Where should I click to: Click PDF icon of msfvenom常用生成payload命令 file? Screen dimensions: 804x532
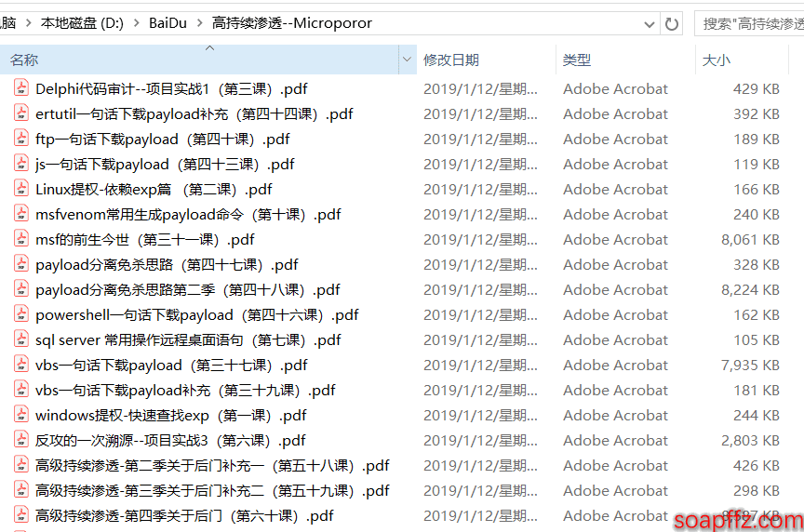[21, 214]
